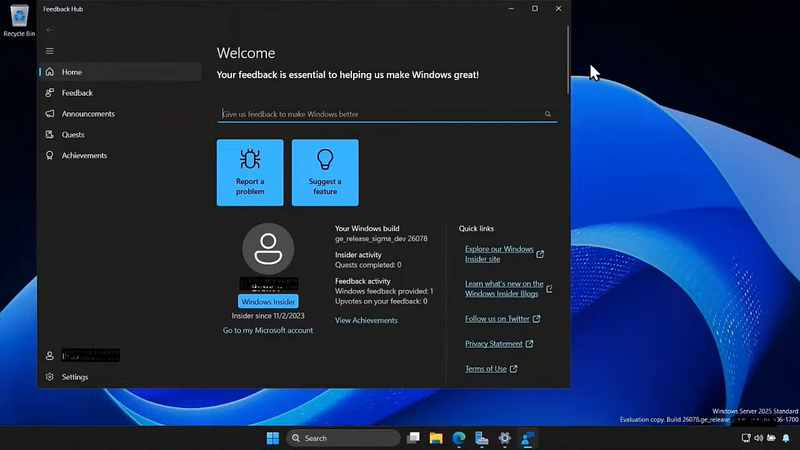Click the Report a problem tile
Screen dimensions: 800x450
250,172
